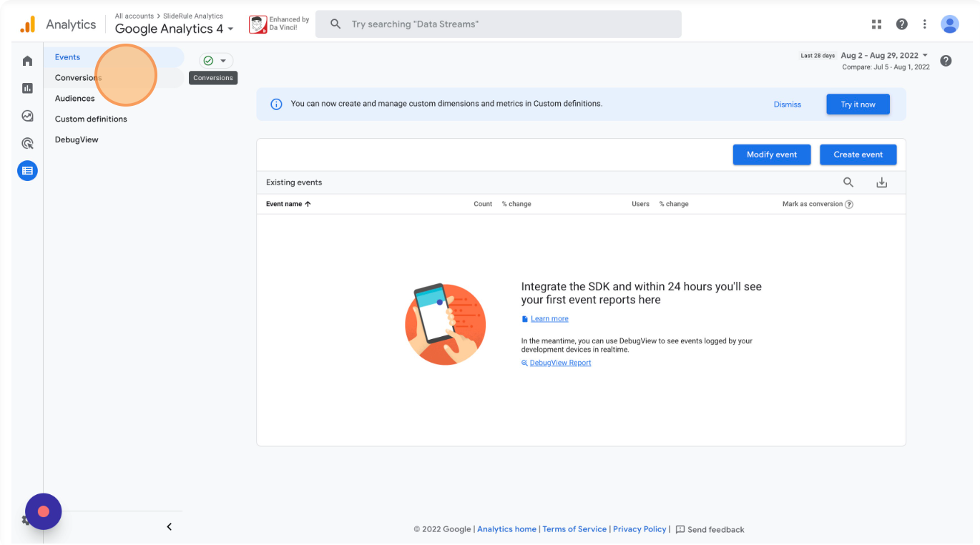This screenshot has width=980, height=545.
Task: Open the date range dropdown
Action: [x=885, y=56]
